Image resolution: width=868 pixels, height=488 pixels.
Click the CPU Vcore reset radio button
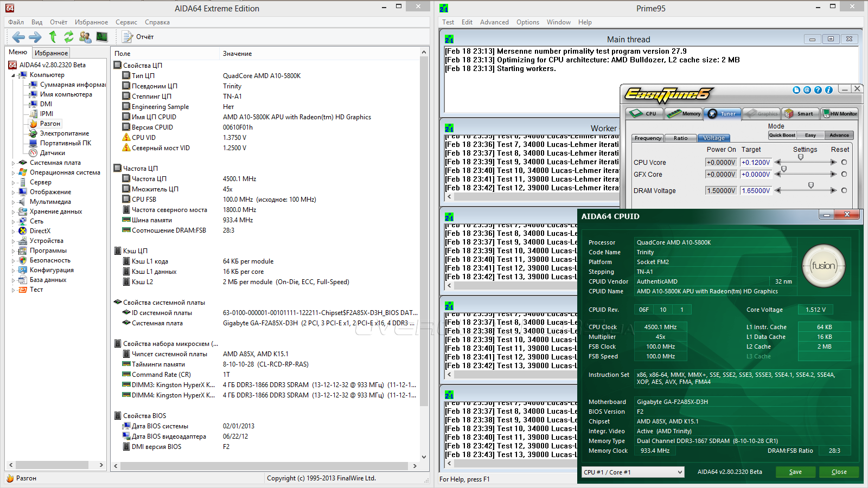click(844, 162)
